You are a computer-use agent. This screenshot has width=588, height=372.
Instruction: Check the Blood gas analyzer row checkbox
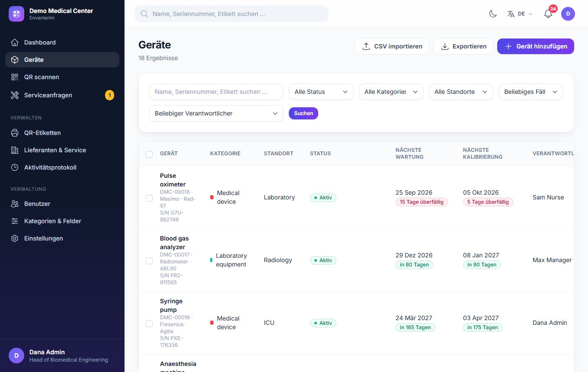click(149, 260)
